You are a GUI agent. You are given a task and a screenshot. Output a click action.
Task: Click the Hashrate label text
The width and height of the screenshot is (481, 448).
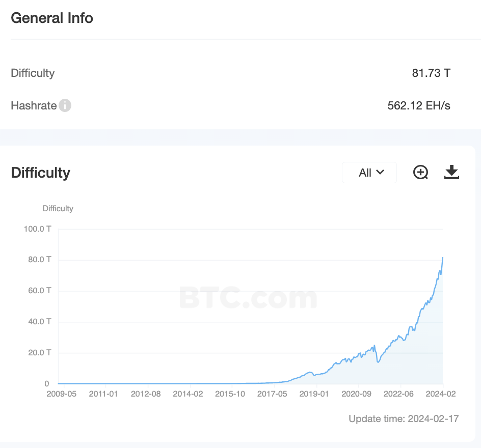[x=34, y=106]
